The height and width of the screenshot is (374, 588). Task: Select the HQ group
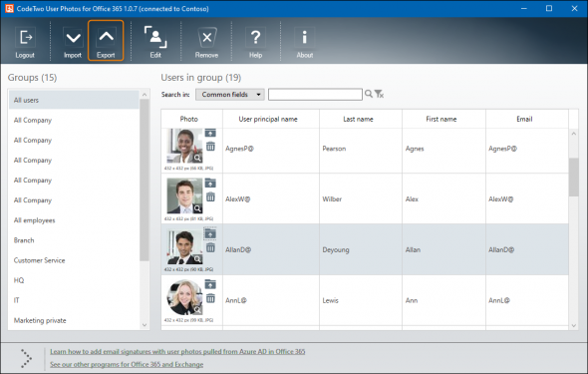coord(74,280)
